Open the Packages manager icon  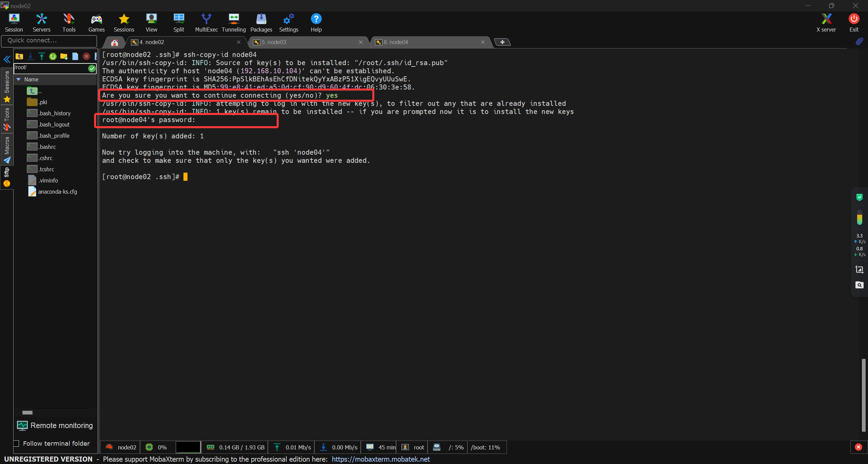261,22
